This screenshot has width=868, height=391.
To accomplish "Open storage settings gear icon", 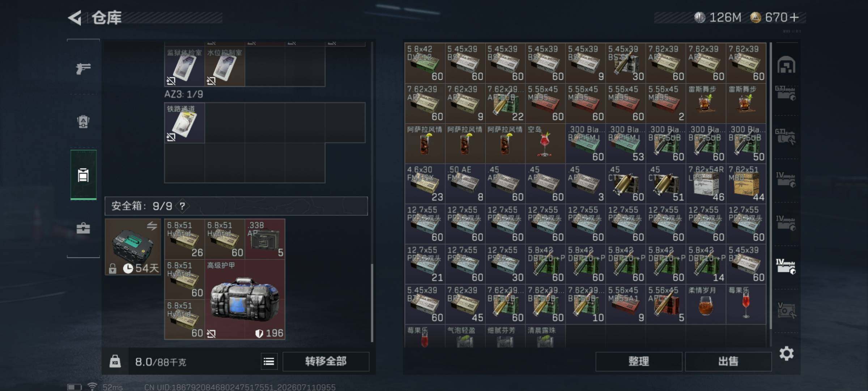I will click(786, 353).
